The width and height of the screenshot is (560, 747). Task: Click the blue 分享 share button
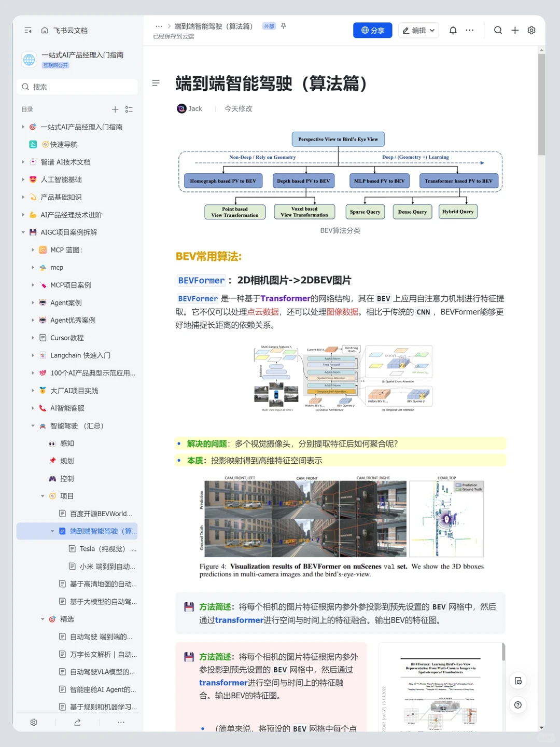coord(372,30)
